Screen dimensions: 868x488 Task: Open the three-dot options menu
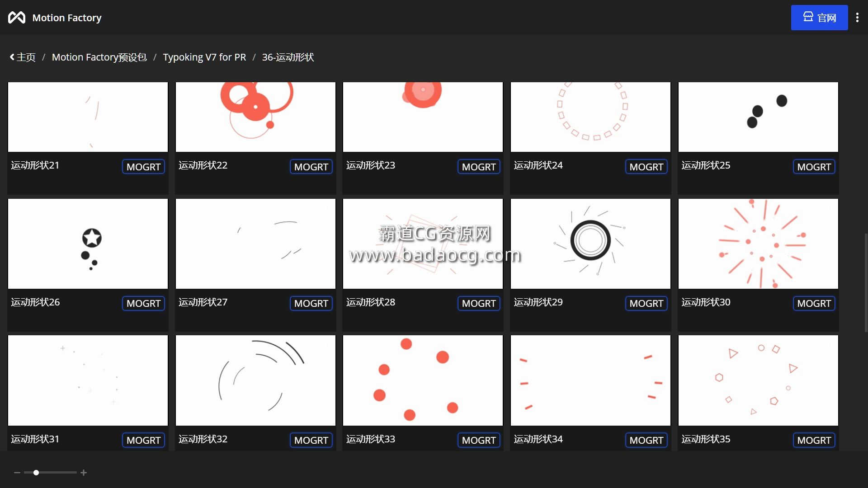point(857,18)
